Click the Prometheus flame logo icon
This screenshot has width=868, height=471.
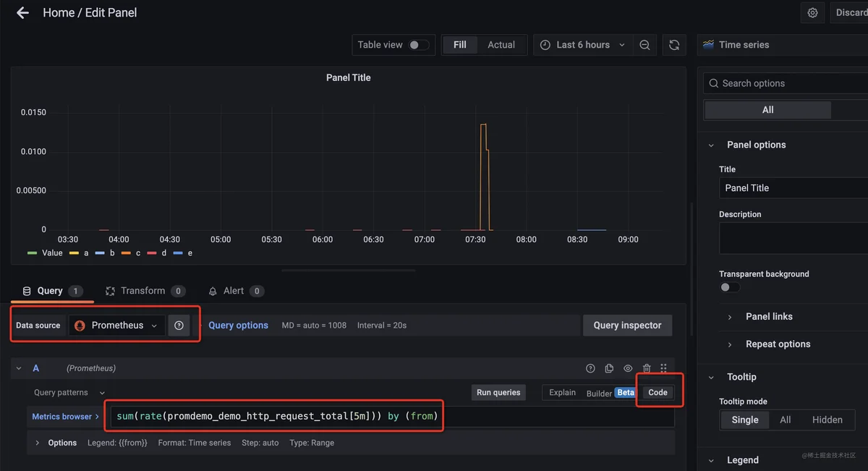point(80,326)
